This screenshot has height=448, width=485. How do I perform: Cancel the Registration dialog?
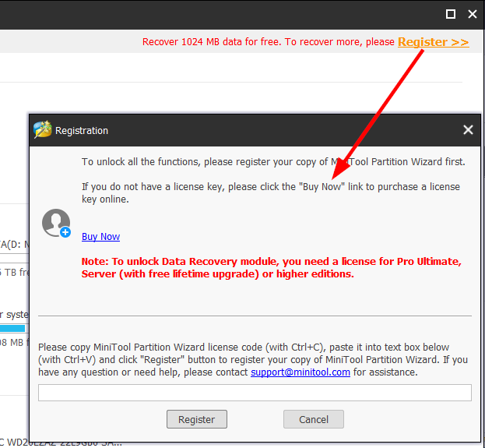click(x=313, y=419)
